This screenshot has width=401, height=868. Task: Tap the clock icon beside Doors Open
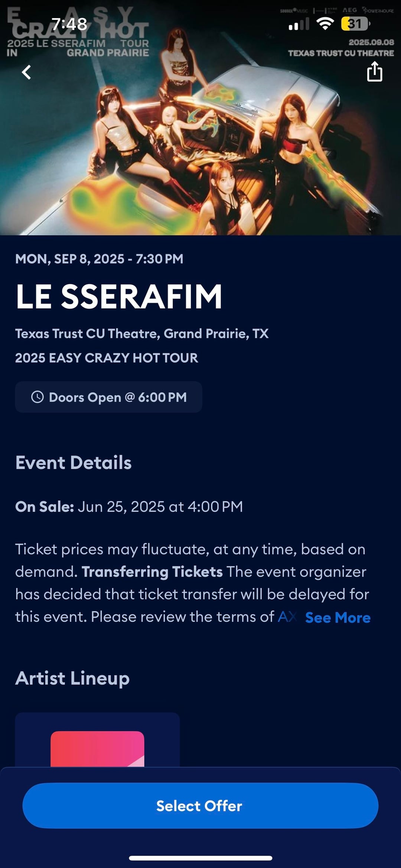37,397
